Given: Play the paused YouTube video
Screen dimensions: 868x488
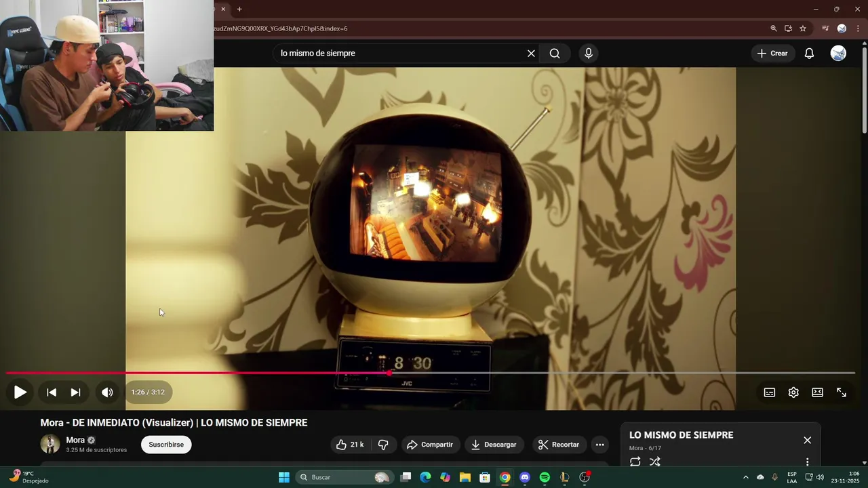Looking at the screenshot, I should point(20,392).
